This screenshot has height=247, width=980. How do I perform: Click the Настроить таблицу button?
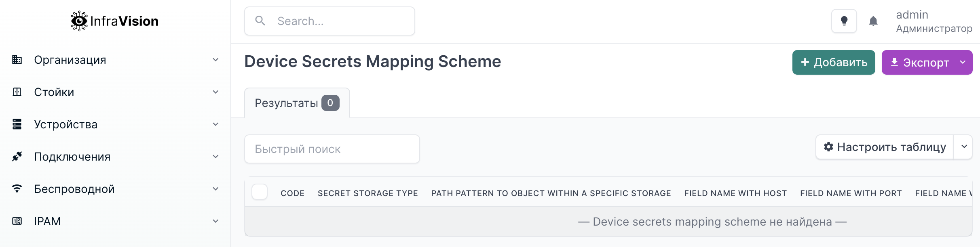click(885, 147)
